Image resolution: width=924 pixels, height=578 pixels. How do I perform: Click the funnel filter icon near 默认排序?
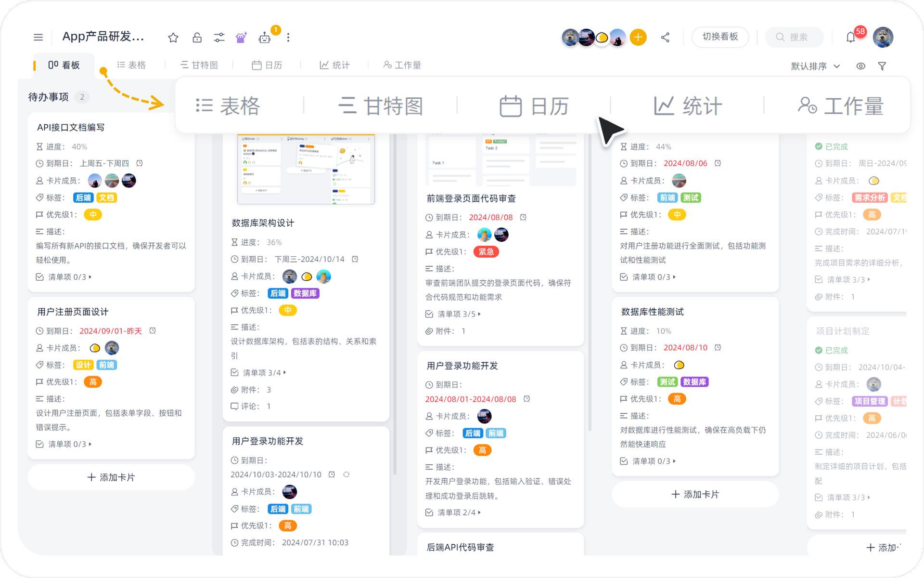883,66
